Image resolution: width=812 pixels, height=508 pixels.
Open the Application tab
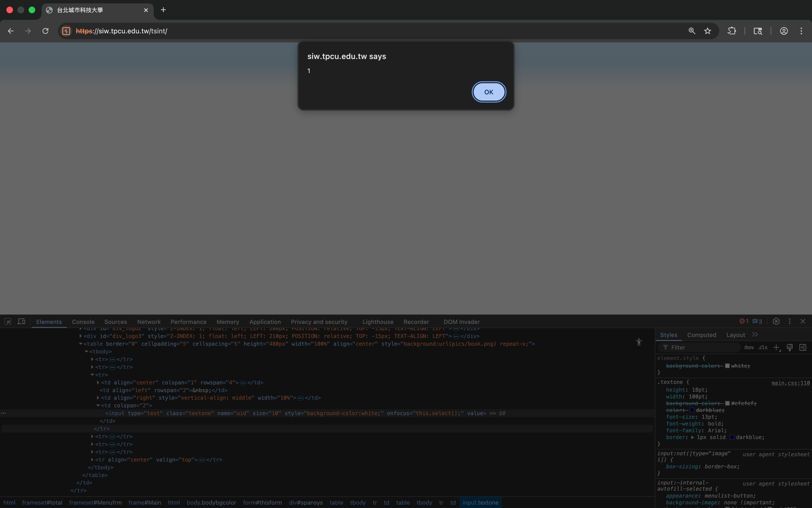[x=265, y=322]
